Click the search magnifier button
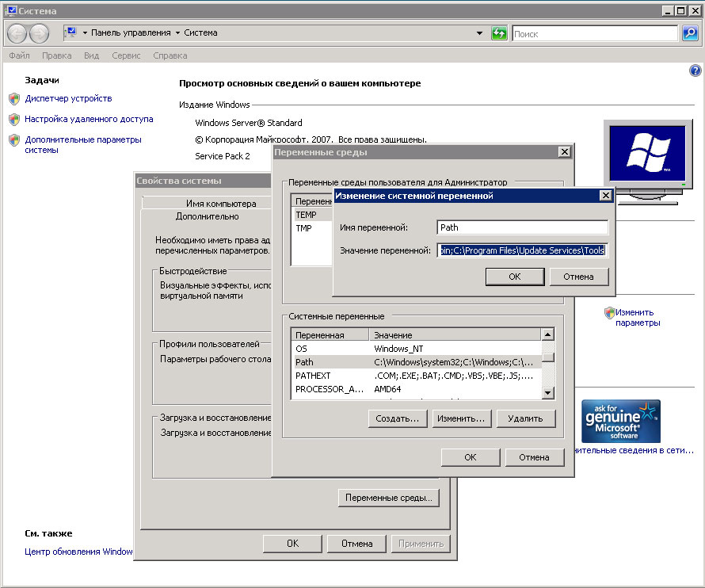This screenshot has height=588, width=705. 689,33
